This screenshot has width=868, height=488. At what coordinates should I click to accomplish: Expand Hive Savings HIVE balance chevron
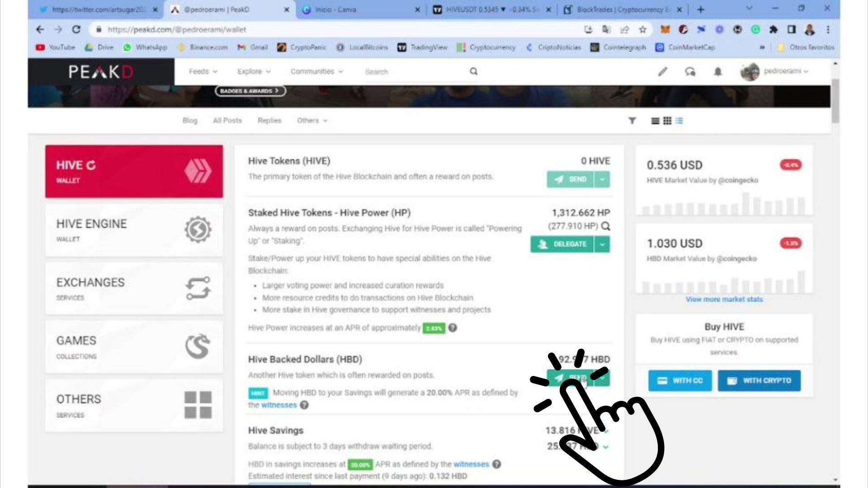coord(606,431)
